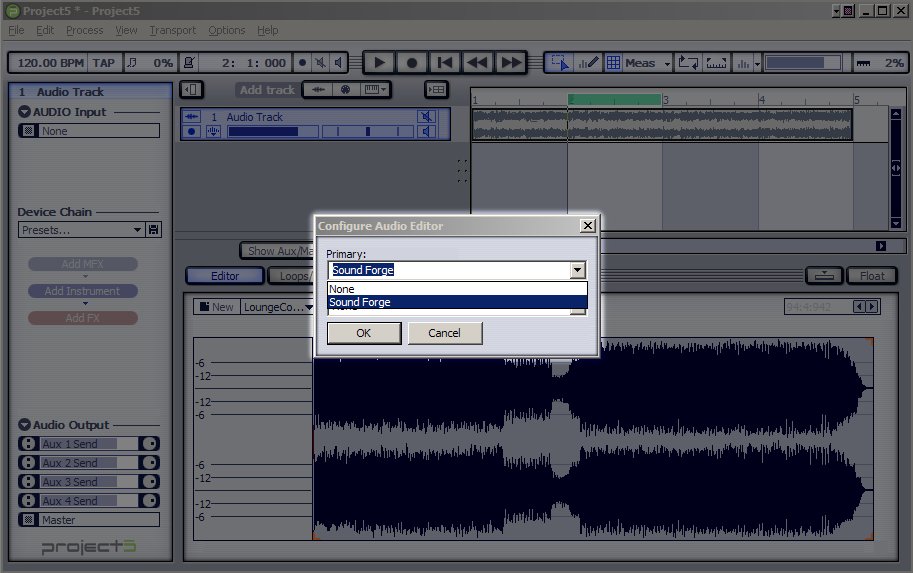Toggle the global record arm dot
The height and width of the screenshot is (573, 913).
[302, 63]
